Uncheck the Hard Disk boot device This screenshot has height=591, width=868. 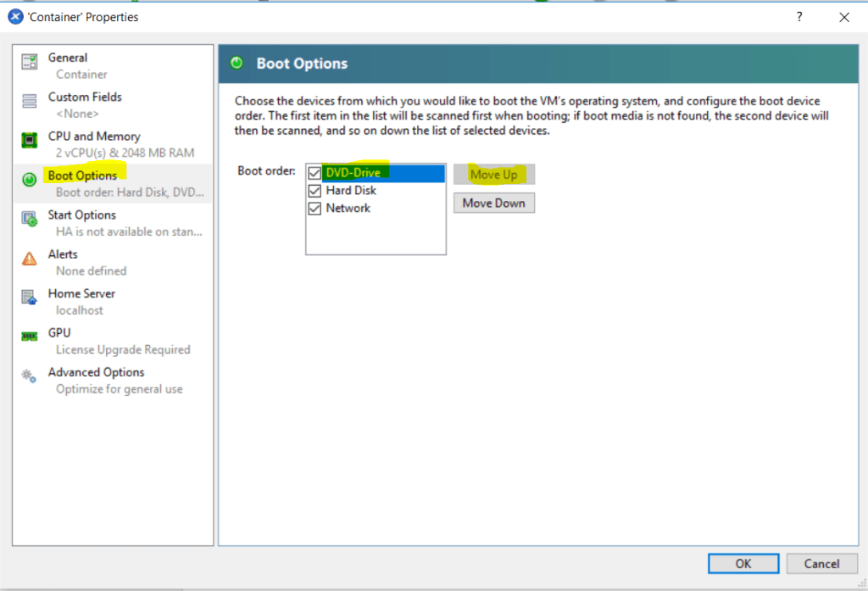pyautogui.click(x=314, y=190)
